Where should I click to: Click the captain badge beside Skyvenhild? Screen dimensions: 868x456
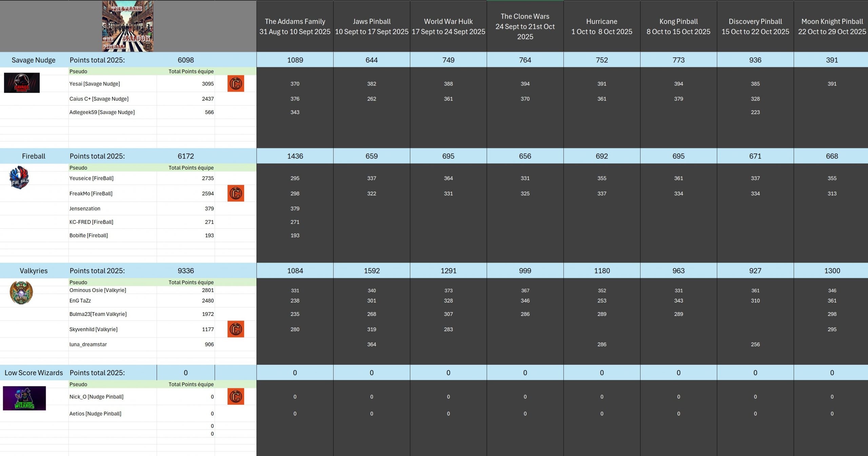click(x=236, y=329)
